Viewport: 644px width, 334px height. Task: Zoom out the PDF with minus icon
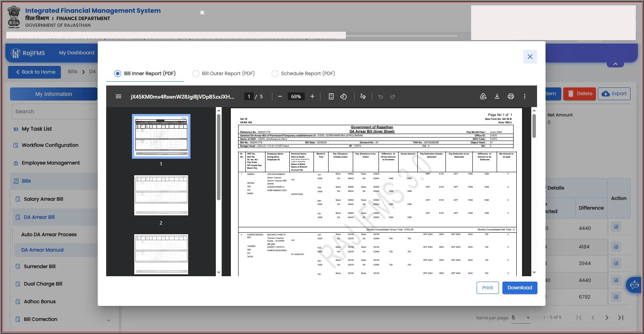pyautogui.click(x=280, y=96)
